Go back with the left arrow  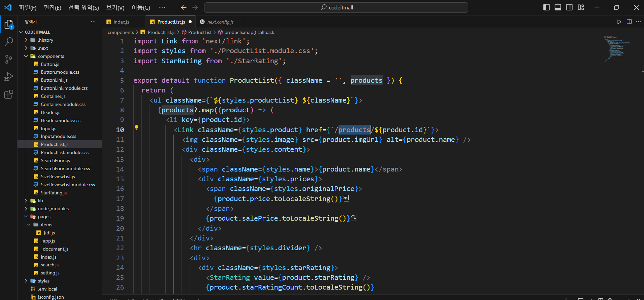[184, 7]
